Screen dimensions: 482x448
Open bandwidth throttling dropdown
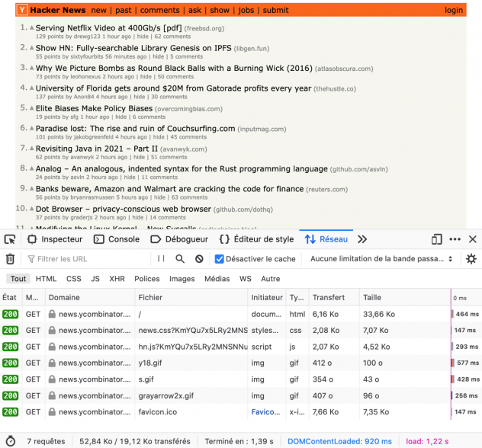click(381, 259)
